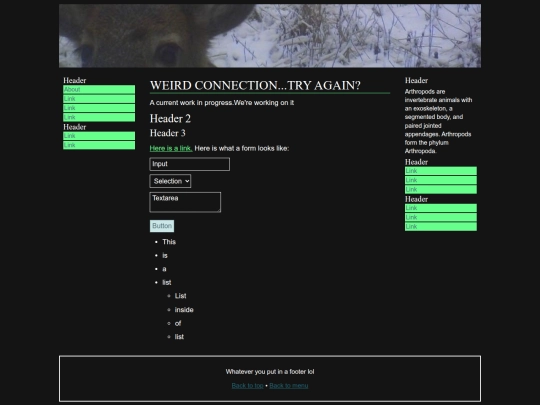This screenshot has width=540, height=405.
Task: Follow the Back to top footer link
Action: point(247,386)
